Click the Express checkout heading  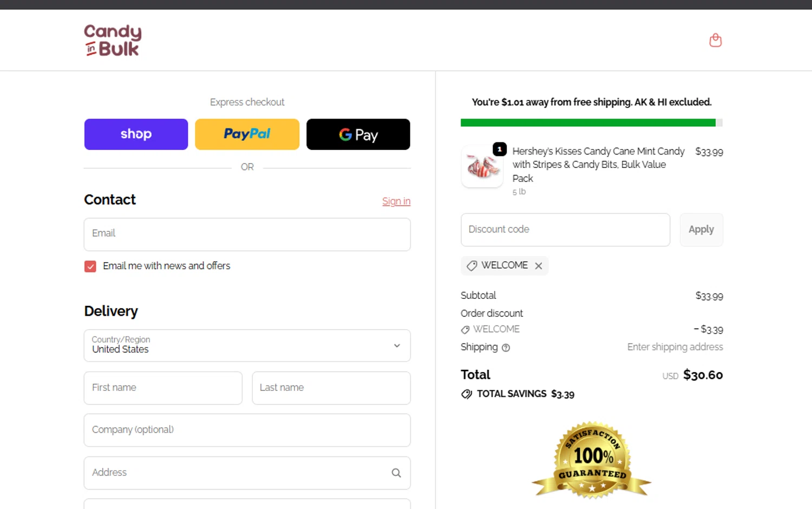pyautogui.click(x=247, y=102)
